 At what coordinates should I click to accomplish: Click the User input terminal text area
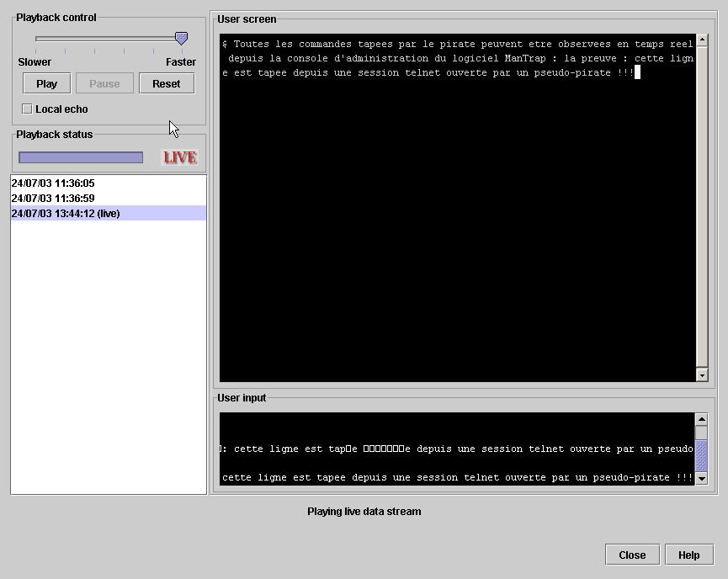(x=457, y=449)
